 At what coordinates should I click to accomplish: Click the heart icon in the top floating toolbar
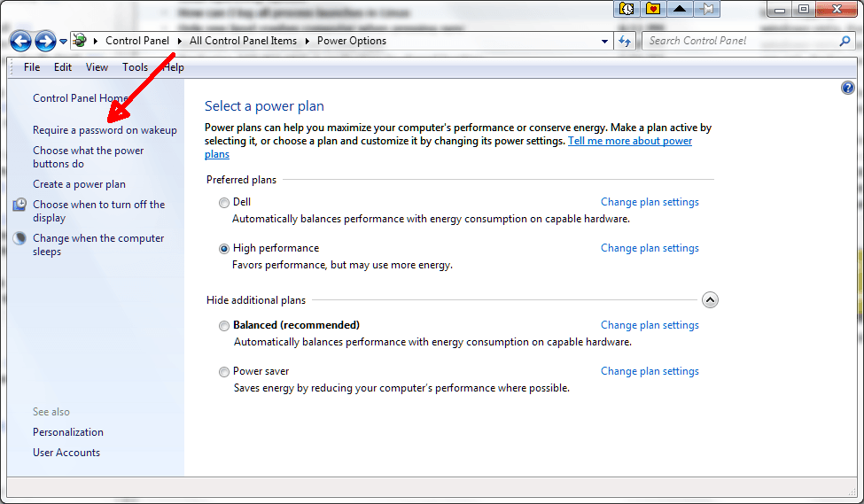click(x=653, y=9)
